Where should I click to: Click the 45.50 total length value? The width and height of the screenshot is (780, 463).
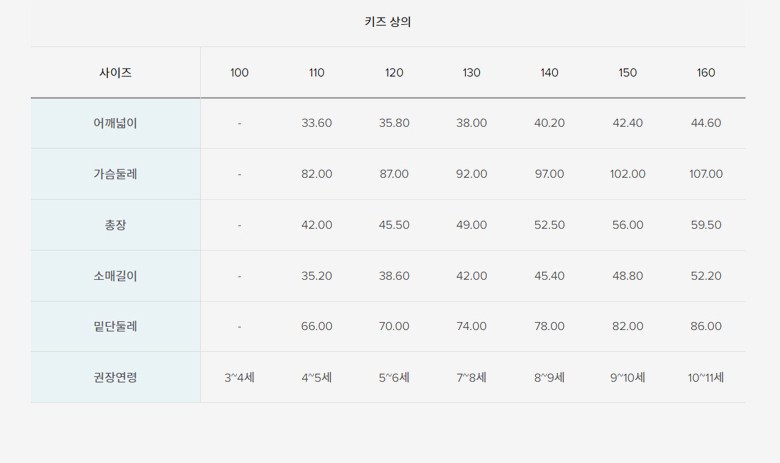[394, 225]
